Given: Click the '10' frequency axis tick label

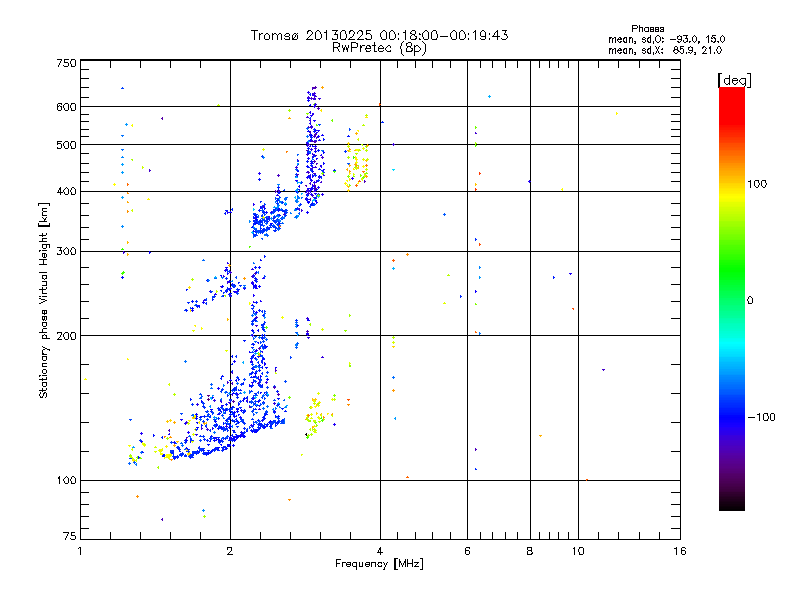Looking at the screenshot, I should [x=578, y=551].
